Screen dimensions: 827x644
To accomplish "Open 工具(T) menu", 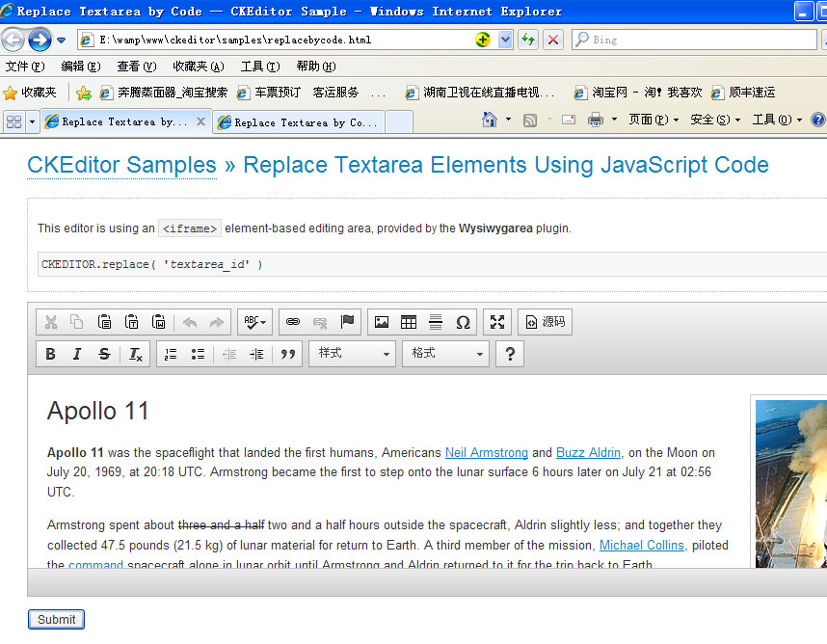I will (260, 67).
